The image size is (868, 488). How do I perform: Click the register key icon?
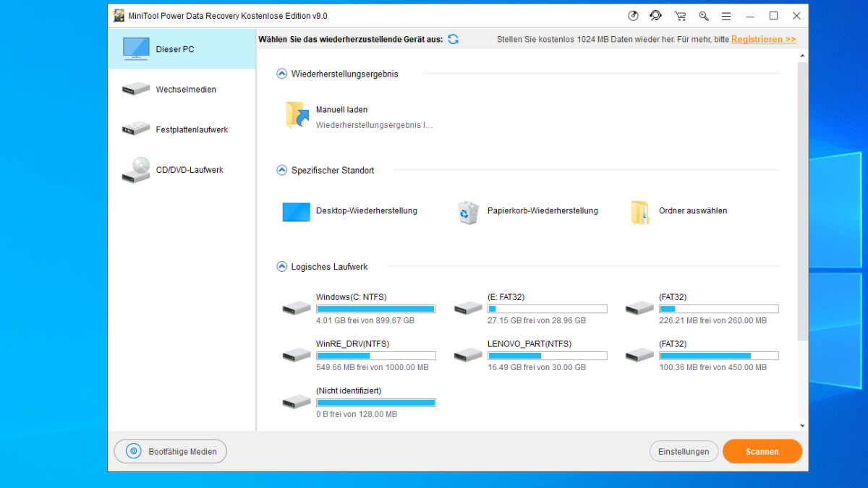(703, 16)
